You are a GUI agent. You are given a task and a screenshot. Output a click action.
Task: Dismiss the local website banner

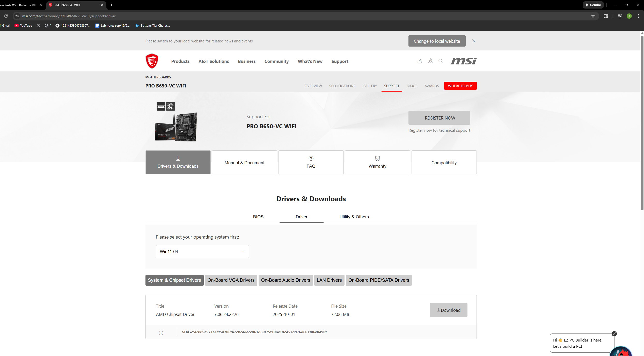[473, 41]
